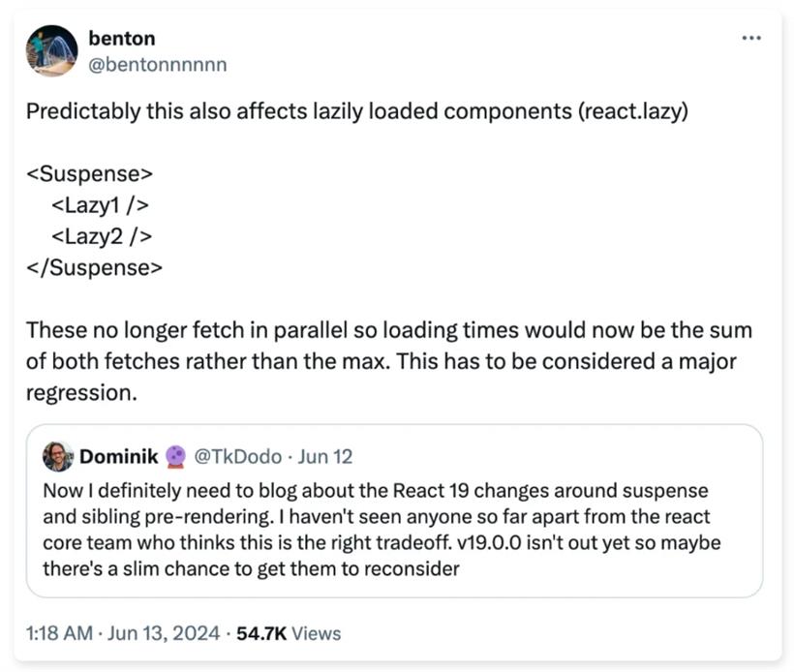The height and width of the screenshot is (672, 794).
Task: Open the quoted tweet about React 19 changes
Action: [x=394, y=511]
